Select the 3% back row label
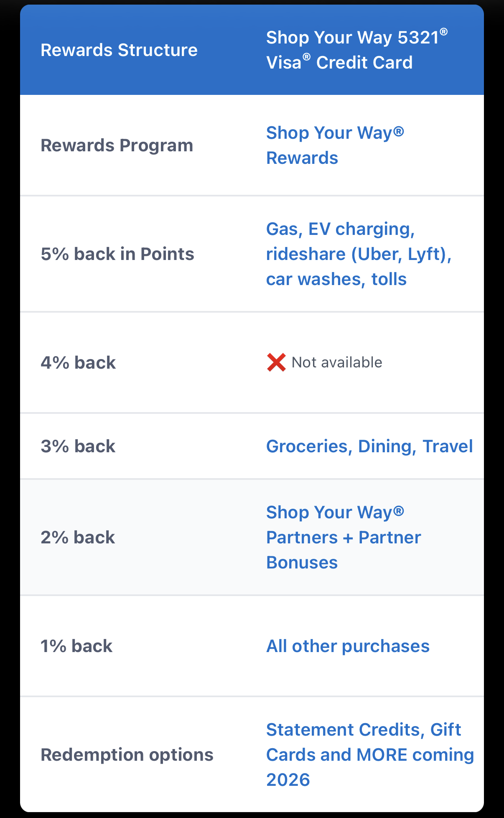Screen dimensions: 504x818 point(78,446)
